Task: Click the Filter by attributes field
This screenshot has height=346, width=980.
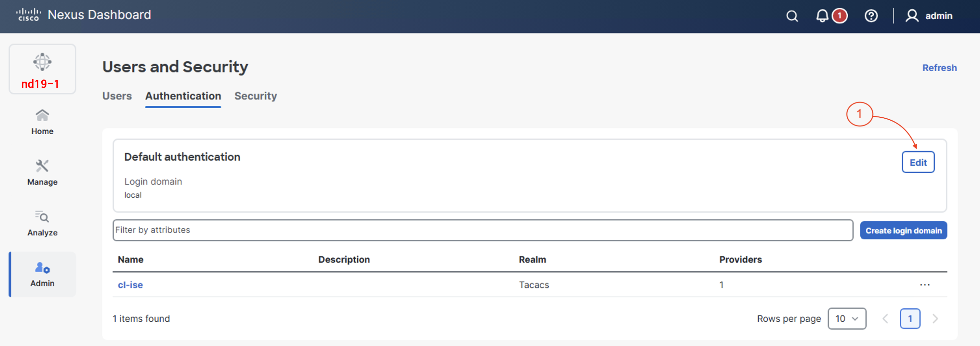Action: 483,230
